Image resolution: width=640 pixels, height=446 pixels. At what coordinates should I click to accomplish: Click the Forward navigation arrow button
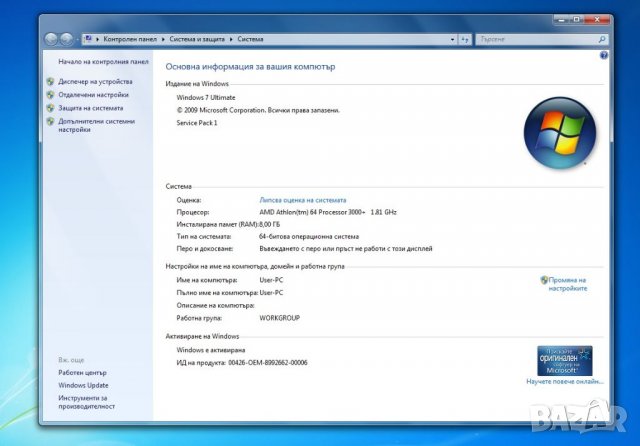(67, 39)
